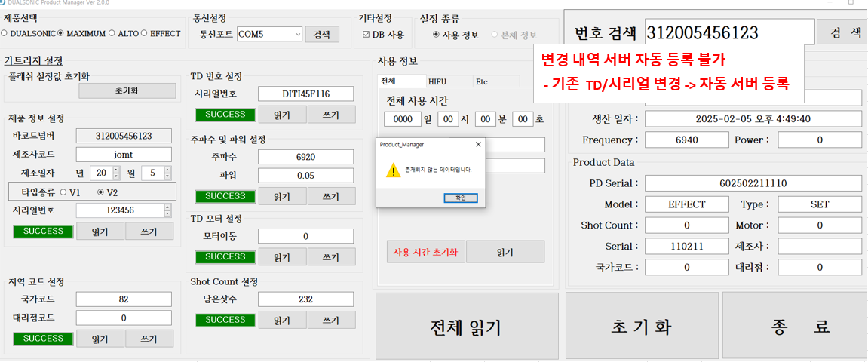868x362 pixels.
Task: Click 사용 시간 초기화 button
Action: coord(425,252)
